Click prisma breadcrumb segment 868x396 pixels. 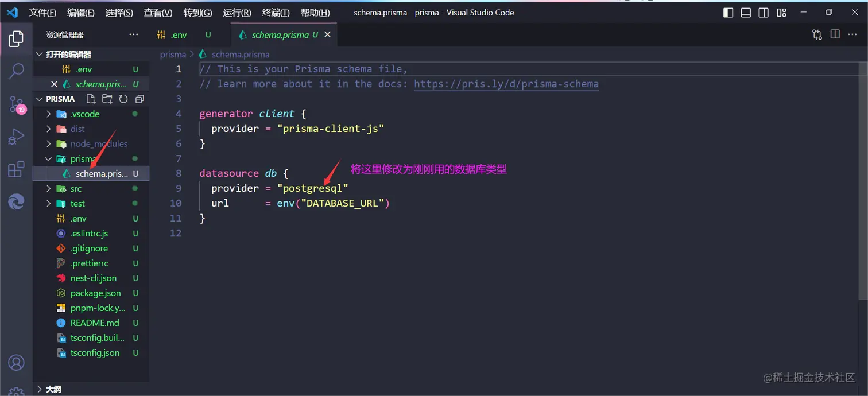[173, 55]
